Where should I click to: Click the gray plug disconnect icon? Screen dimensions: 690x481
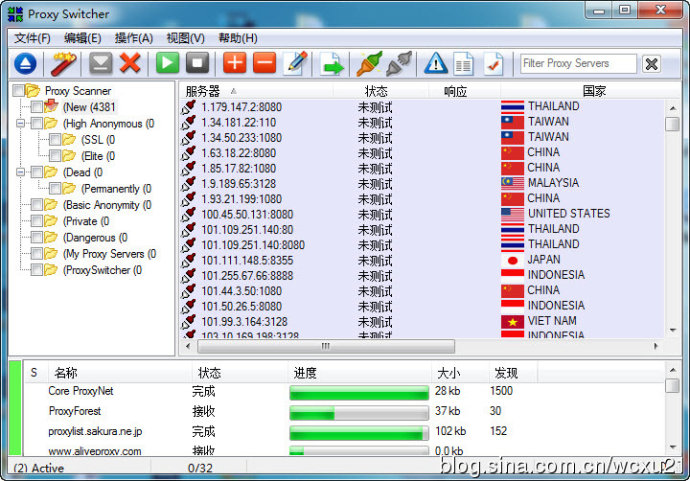click(399, 64)
